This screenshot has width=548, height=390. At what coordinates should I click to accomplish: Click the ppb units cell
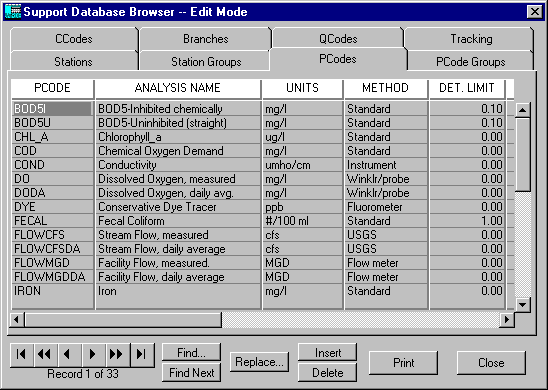(303, 207)
